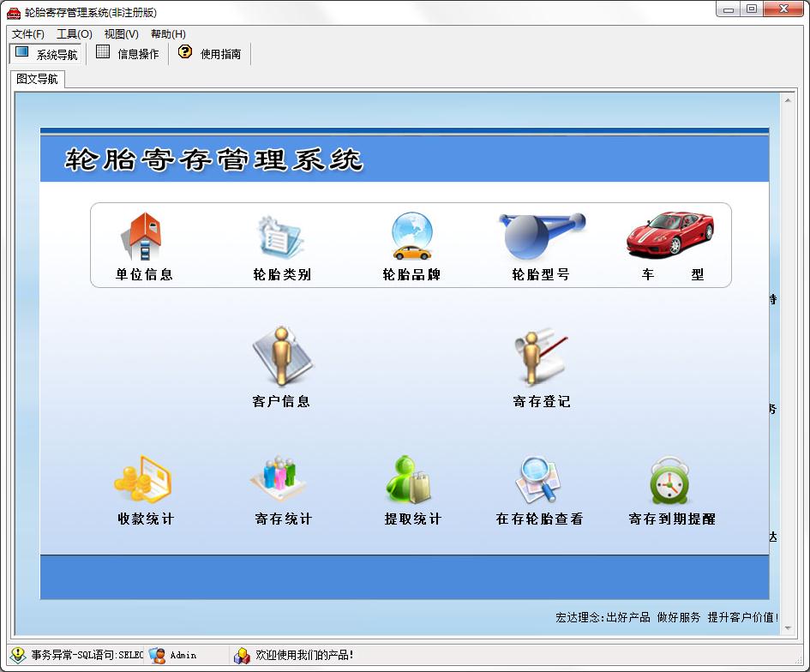Image resolution: width=810 pixels, height=672 pixels.
Task: Open the 文件(F) menu
Action: (28, 34)
